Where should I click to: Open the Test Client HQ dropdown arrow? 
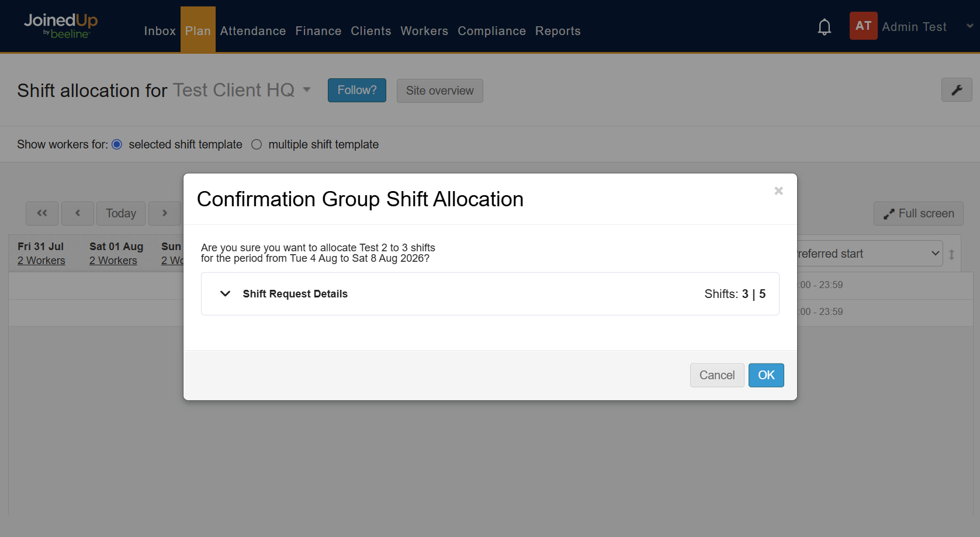point(307,90)
